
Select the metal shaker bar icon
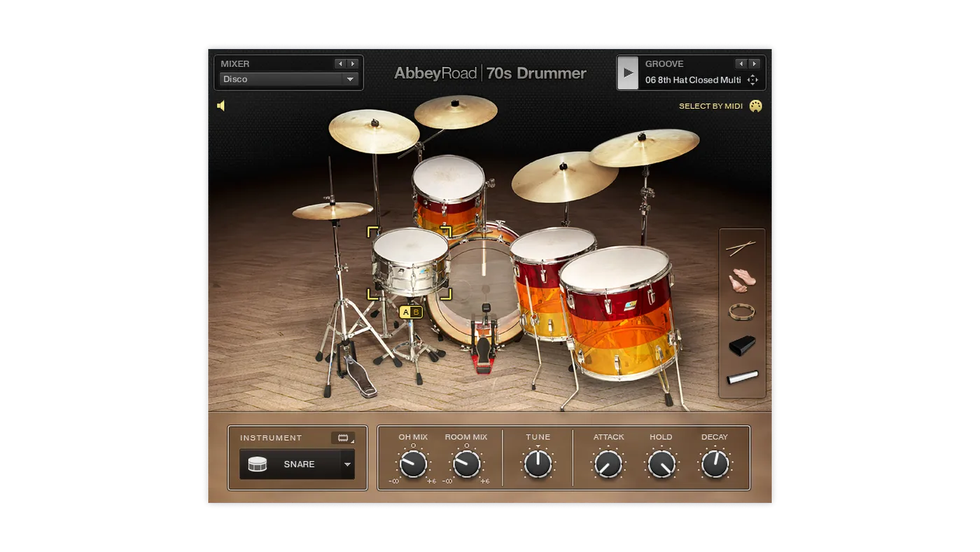742,377
